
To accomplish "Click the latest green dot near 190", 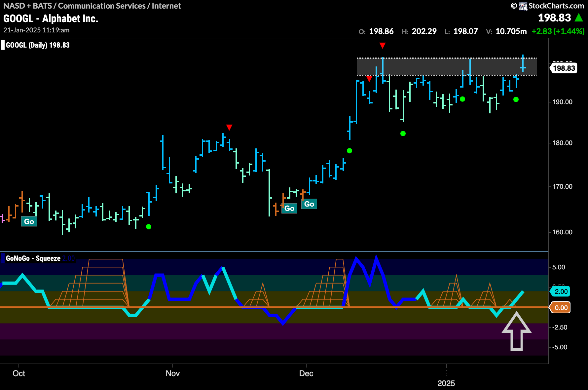I will 516,99.
